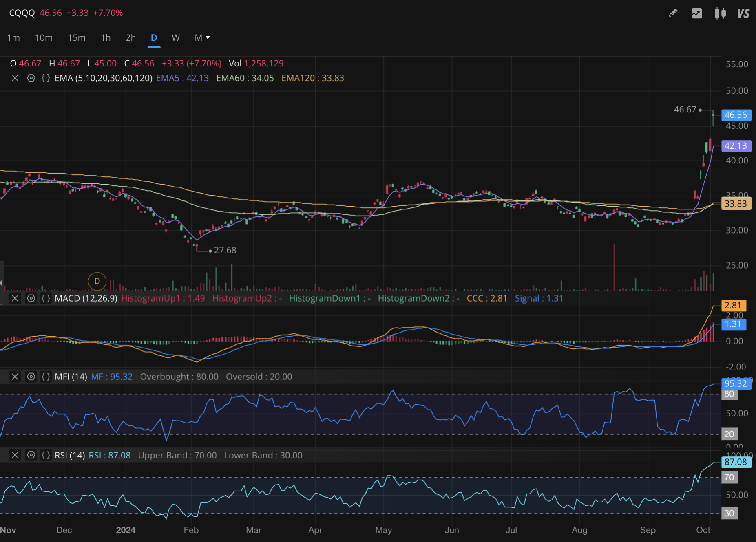
Task: Click the dividend D marker on chart
Action: click(97, 281)
